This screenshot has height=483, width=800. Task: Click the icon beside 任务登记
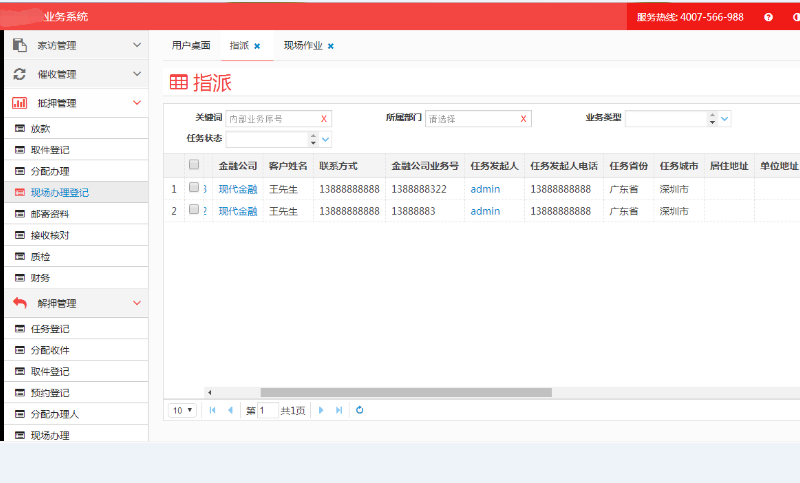pos(20,329)
